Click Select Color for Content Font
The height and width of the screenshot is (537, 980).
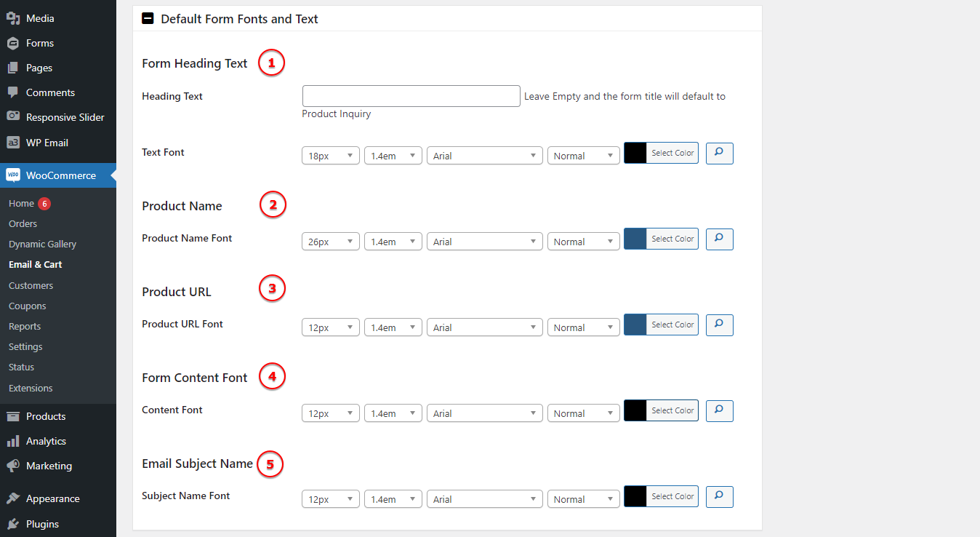[x=672, y=410]
